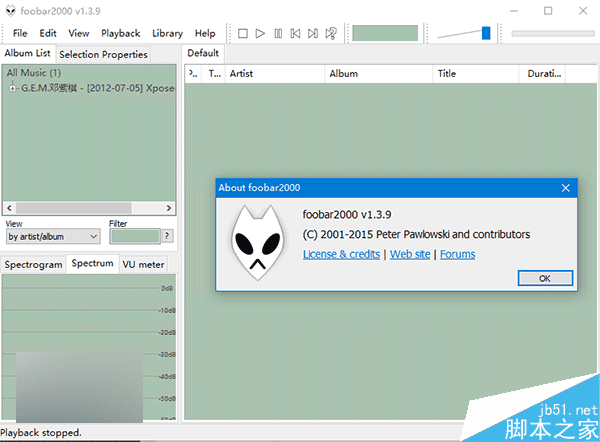Click the foobar2000 title bar app icon
This screenshot has height=442, width=600.
coord(10,11)
